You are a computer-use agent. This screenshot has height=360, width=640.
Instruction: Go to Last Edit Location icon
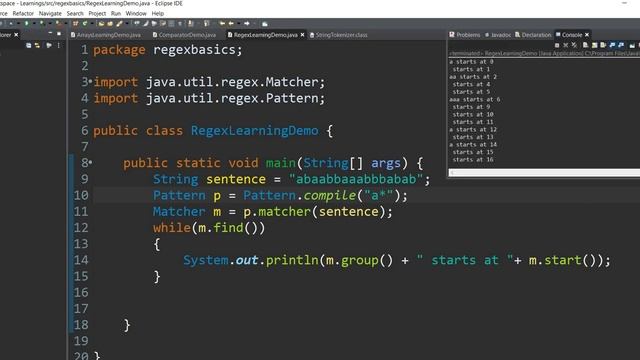click(222, 24)
